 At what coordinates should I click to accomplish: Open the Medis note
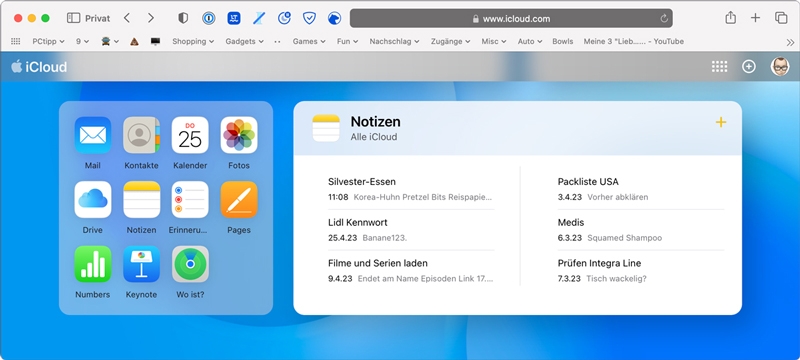641,229
